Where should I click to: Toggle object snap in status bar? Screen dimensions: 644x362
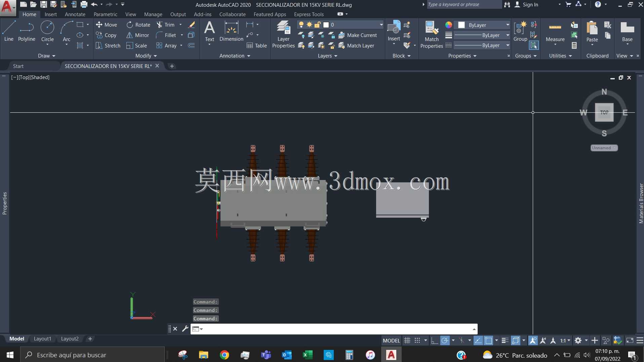(x=488, y=340)
